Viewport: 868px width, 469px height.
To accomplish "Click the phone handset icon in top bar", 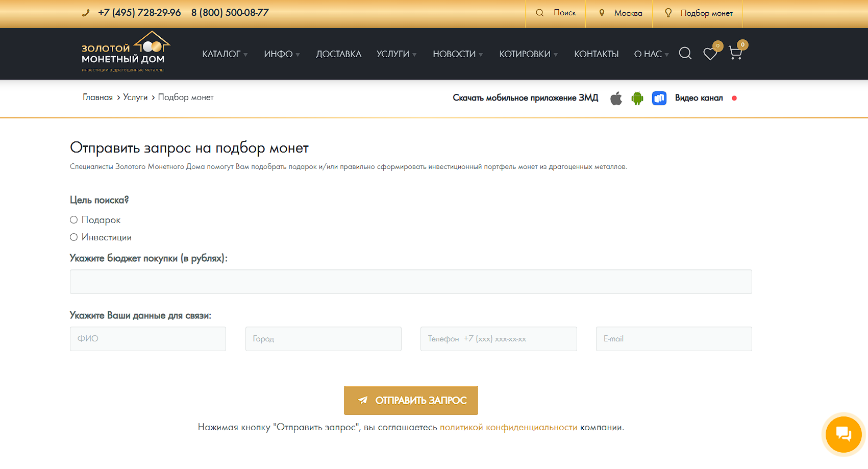I will 86,13.
